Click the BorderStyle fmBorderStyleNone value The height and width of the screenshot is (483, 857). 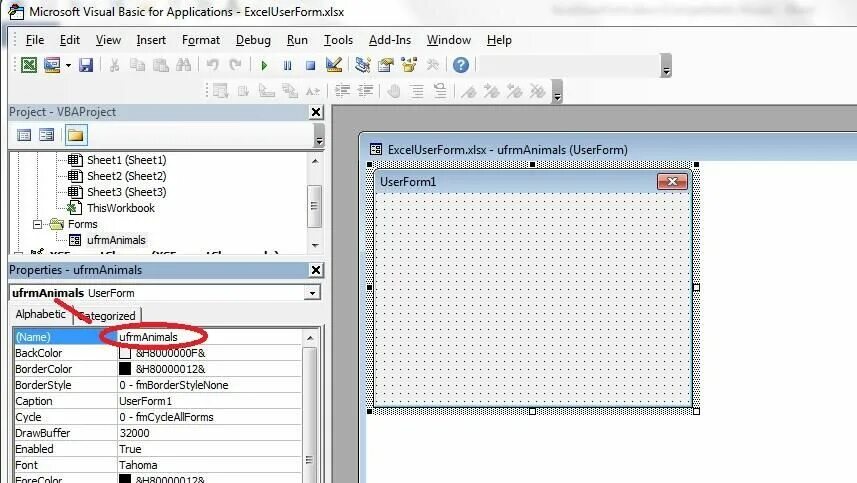tap(209, 385)
